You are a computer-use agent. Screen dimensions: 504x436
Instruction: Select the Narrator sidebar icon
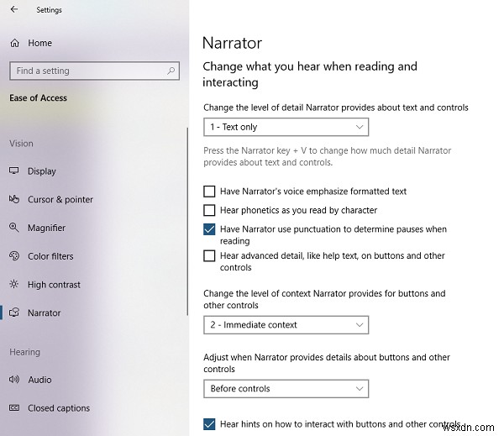(14, 313)
